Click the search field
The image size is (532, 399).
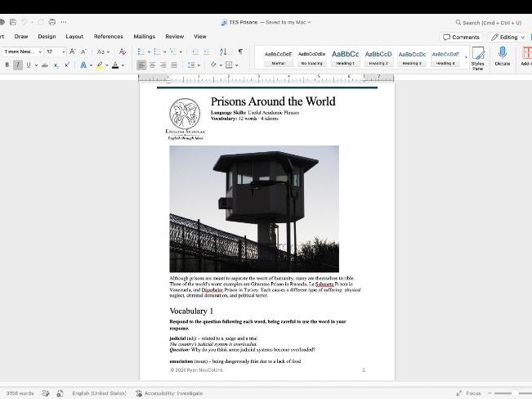click(489, 22)
